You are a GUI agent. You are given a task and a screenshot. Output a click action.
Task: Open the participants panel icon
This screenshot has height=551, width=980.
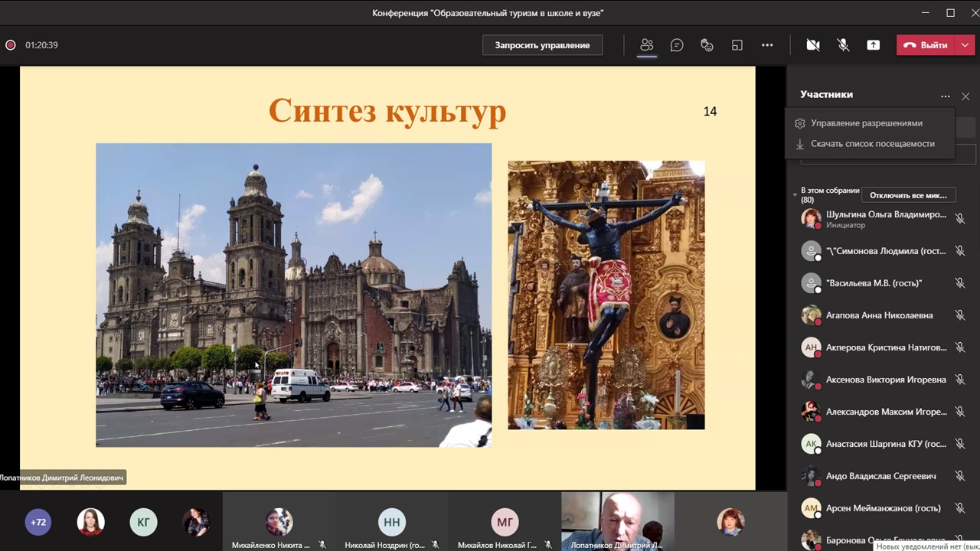pyautogui.click(x=647, y=45)
